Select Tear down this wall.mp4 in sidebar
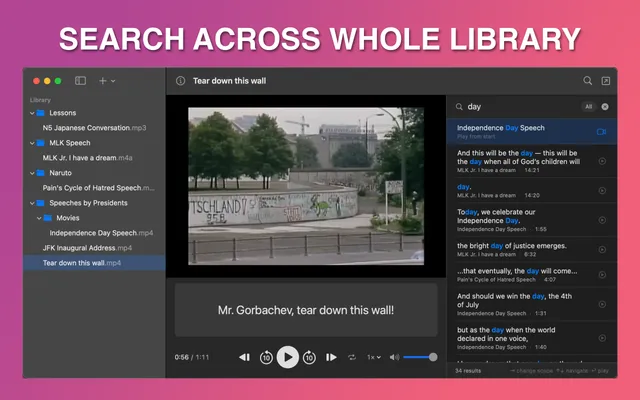The height and width of the screenshot is (400, 640). click(94, 263)
